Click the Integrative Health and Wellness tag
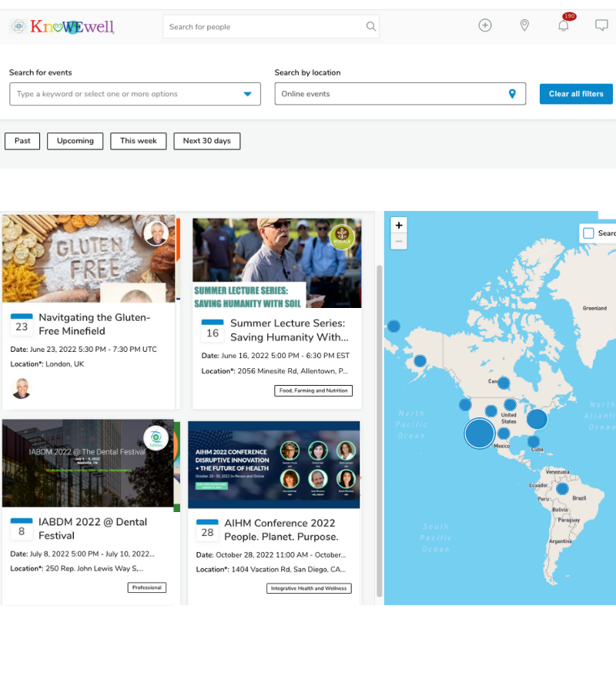Image resolution: width=616 pixels, height=693 pixels. (309, 588)
